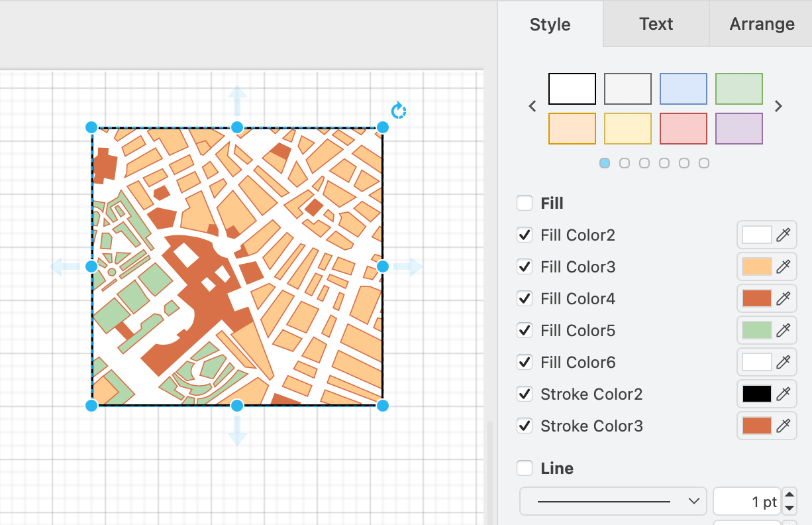The width and height of the screenshot is (812, 525).
Task: Enable the Fill checkbox
Action: pos(525,203)
